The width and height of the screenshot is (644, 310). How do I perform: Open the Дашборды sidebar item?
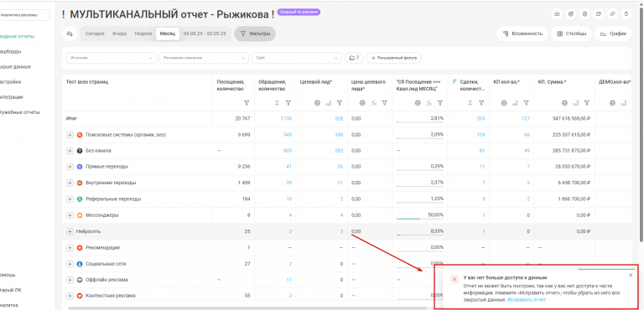click(11, 52)
